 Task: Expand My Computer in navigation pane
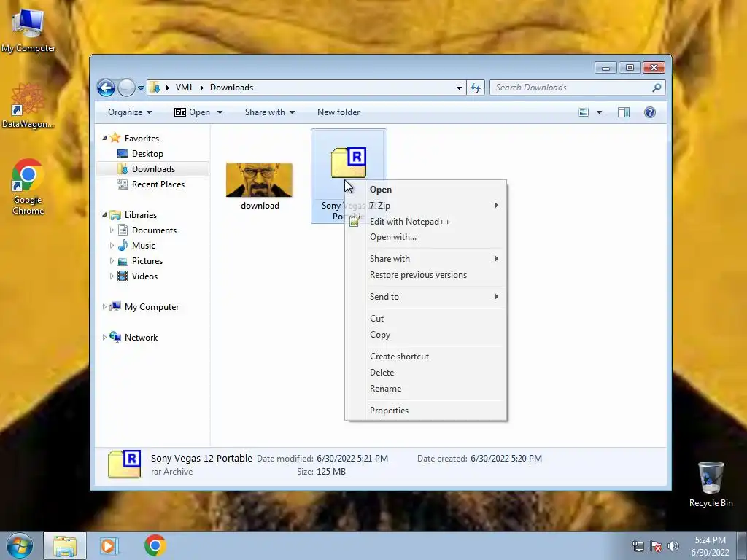pyautogui.click(x=104, y=307)
